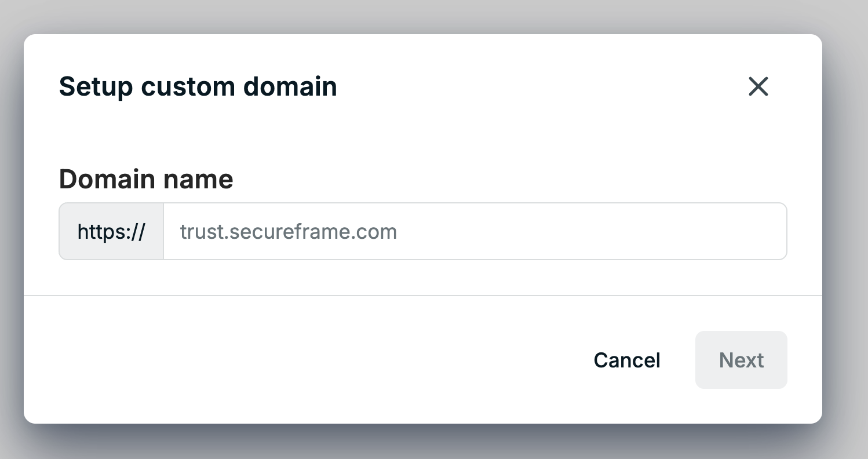Viewport: 868px width, 459px height.
Task: Abort setup via Cancel
Action: [x=627, y=360]
